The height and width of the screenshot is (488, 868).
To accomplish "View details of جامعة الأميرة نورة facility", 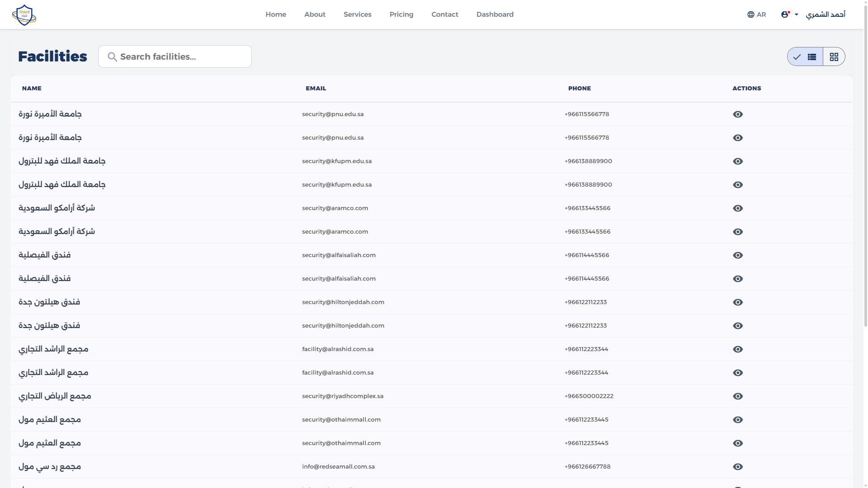I will pos(738,114).
